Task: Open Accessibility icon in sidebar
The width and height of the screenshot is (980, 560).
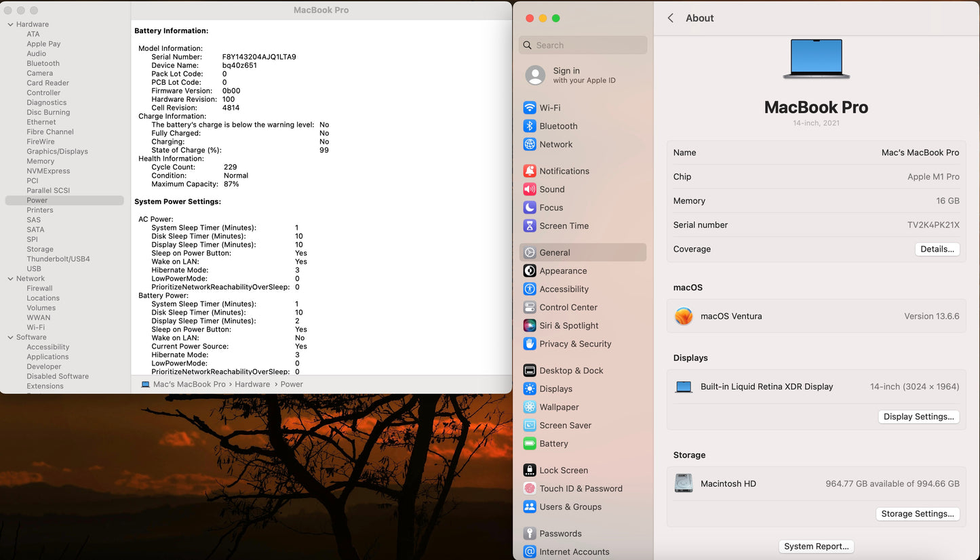Action: click(530, 289)
